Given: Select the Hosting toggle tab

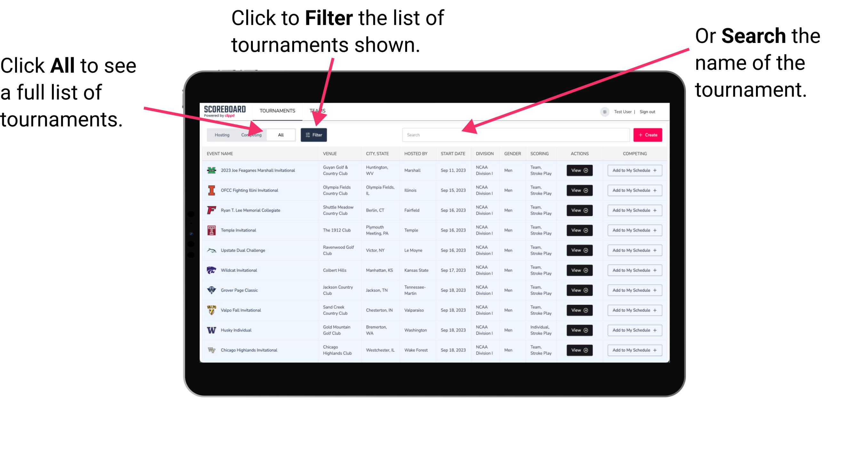Looking at the screenshot, I should tap(221, 134).
